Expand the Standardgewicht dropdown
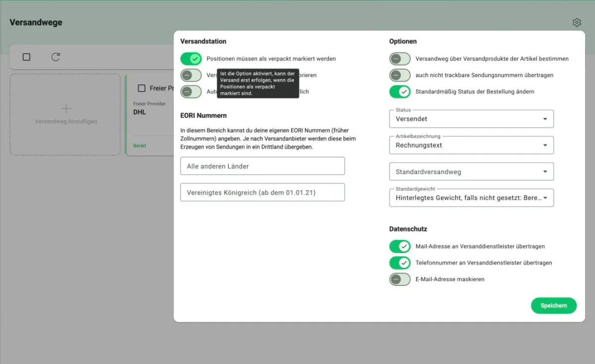This screenshot has height=364, width=595. 472,198
